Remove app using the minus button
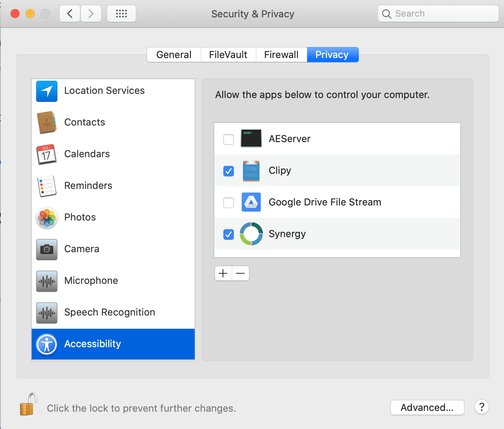The image size is (504, 429). click(241, 273)
